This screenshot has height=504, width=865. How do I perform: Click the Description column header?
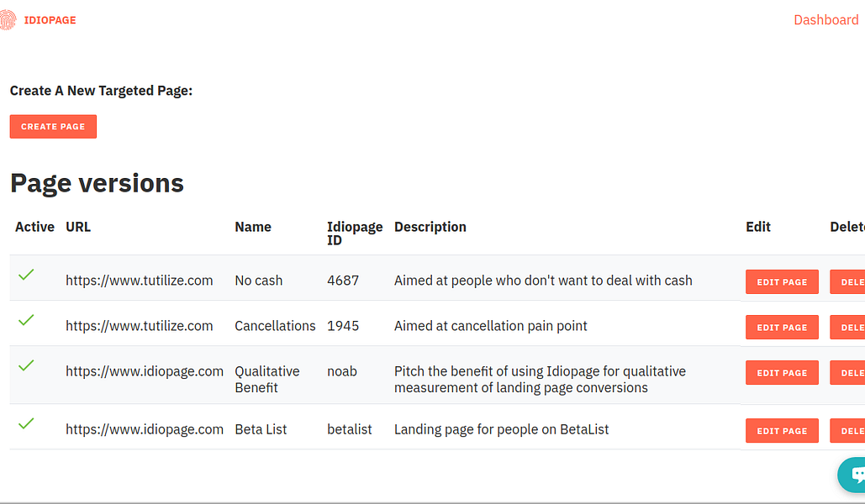[430, 227]
